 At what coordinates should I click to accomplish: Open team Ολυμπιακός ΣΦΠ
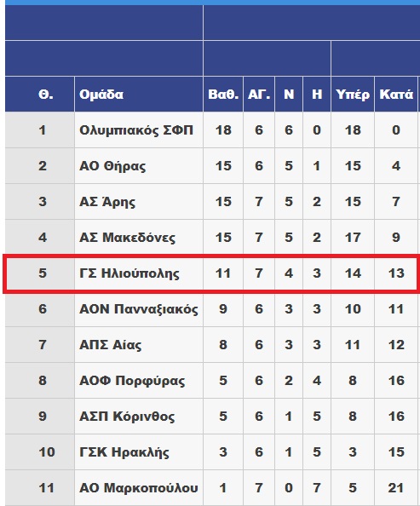coord(136,130)
